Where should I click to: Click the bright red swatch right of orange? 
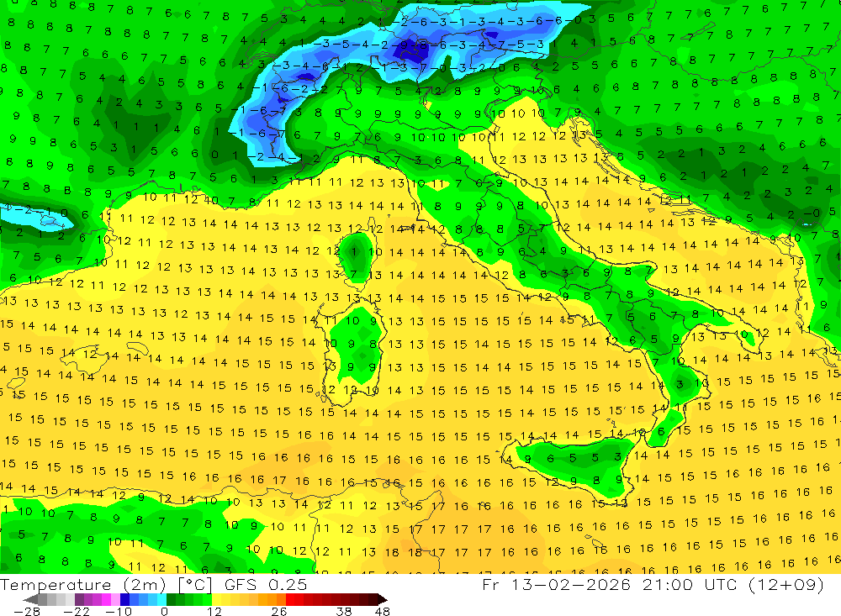290,600
